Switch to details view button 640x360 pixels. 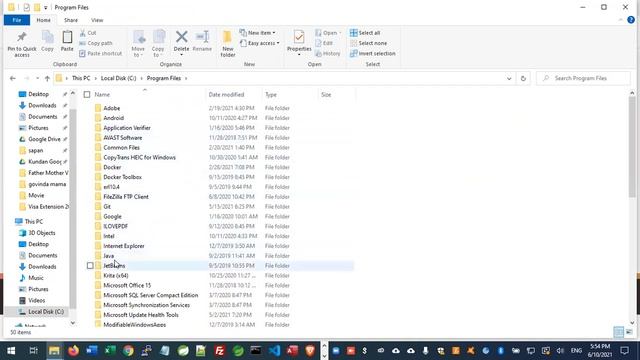618,332
